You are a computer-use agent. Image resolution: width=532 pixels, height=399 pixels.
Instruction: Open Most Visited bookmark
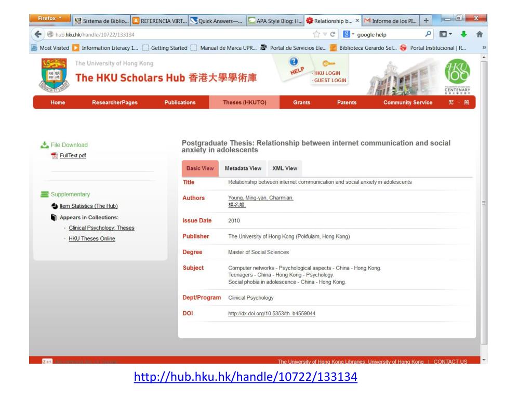[50, 48]
